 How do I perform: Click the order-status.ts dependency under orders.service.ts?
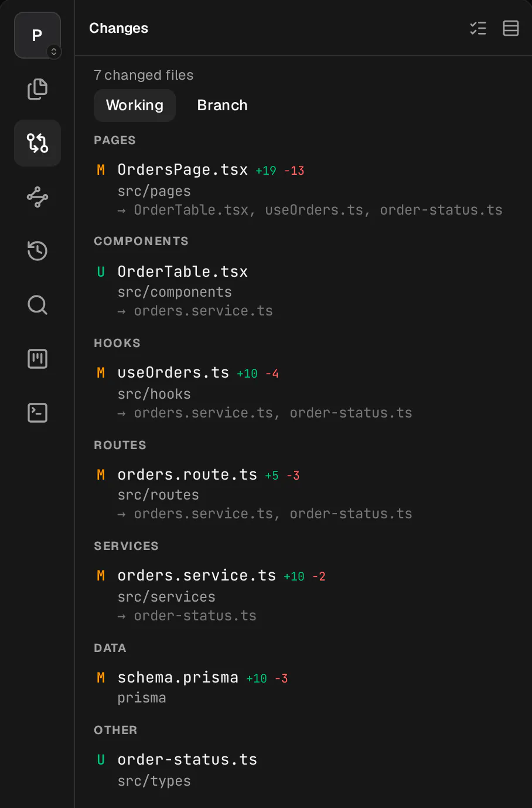pyautogui.click(x=195, y=616)
